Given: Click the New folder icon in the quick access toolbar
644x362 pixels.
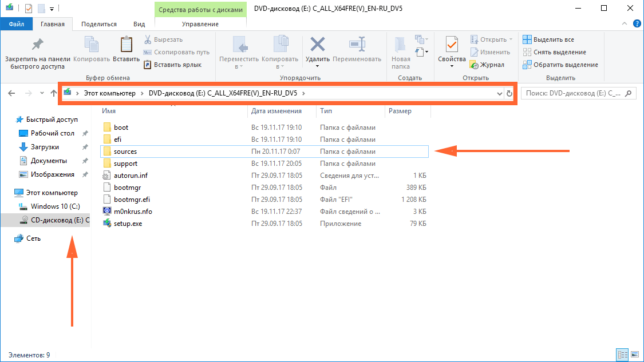Looking at the screenshot, I should point(41,8).
